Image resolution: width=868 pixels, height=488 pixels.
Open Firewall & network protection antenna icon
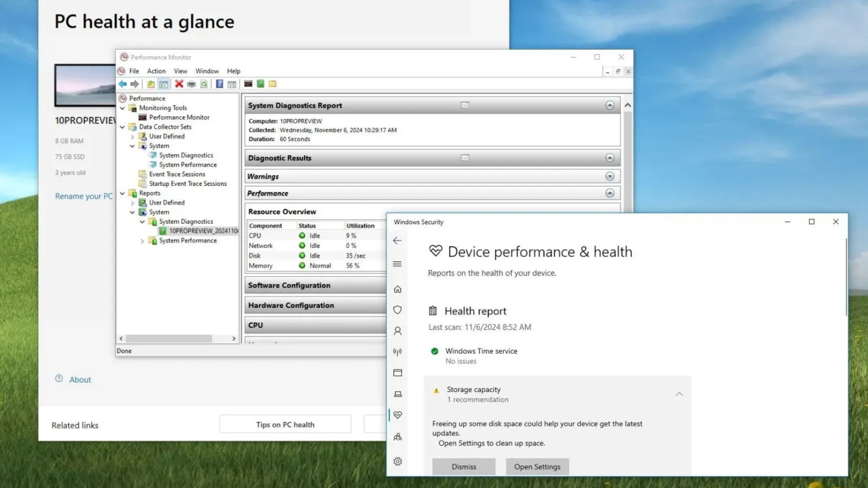point(397,352)
